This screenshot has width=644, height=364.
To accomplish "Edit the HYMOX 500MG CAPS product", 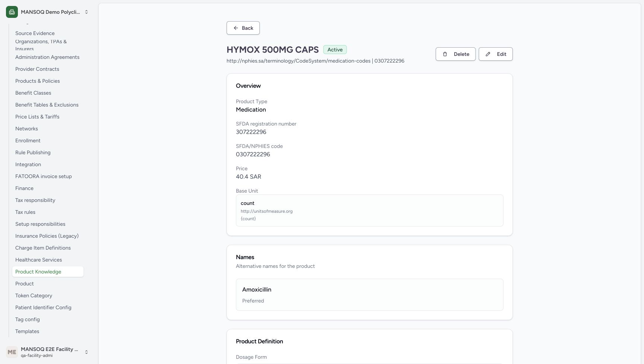I will (496, 54).
